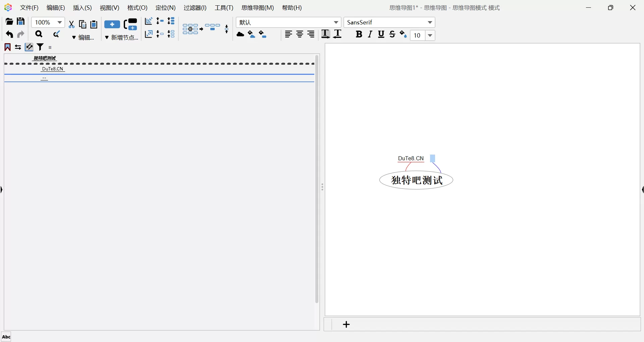Click the search magnifier icon
Image resolution: width=644 pixels, height=342 pixels.
[39, 34]
